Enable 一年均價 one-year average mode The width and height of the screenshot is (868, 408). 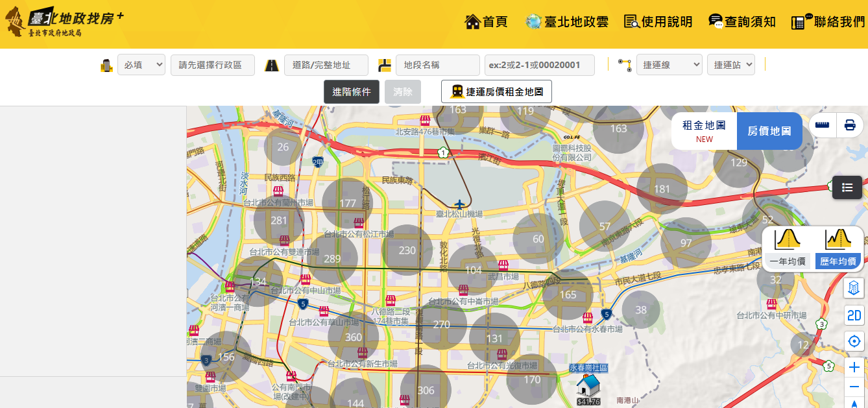click(x=788, y=261)
